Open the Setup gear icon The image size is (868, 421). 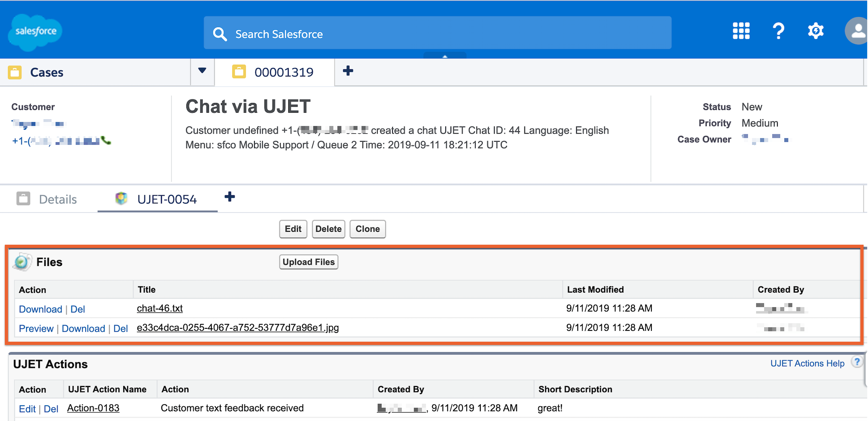[x=816, y=31]
